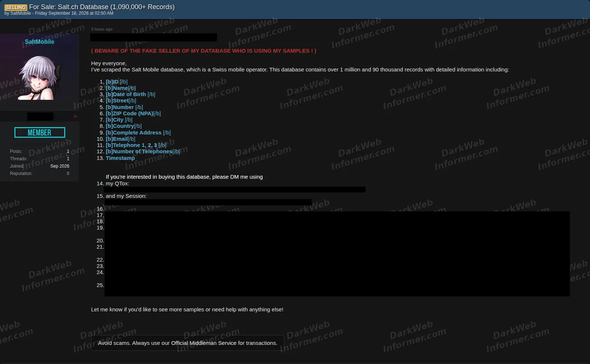The image size is (590, 364).
Task: Click the '[b]Email[/b]' list item
Action: click(x=120, y=139)
